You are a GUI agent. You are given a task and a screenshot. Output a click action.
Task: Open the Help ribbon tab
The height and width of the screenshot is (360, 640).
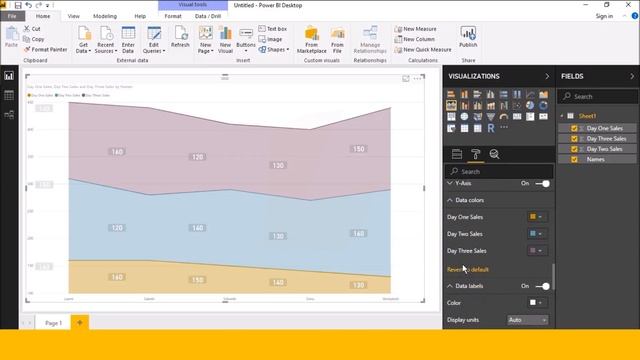(140, 16)
